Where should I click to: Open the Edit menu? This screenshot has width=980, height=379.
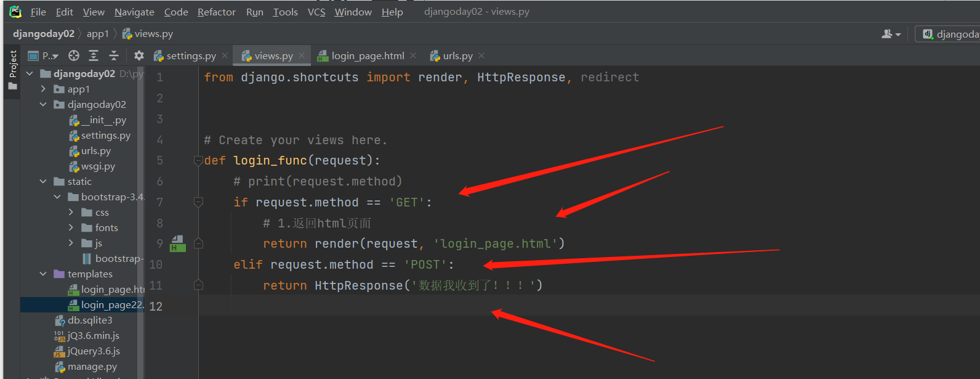tap(65, 12)
